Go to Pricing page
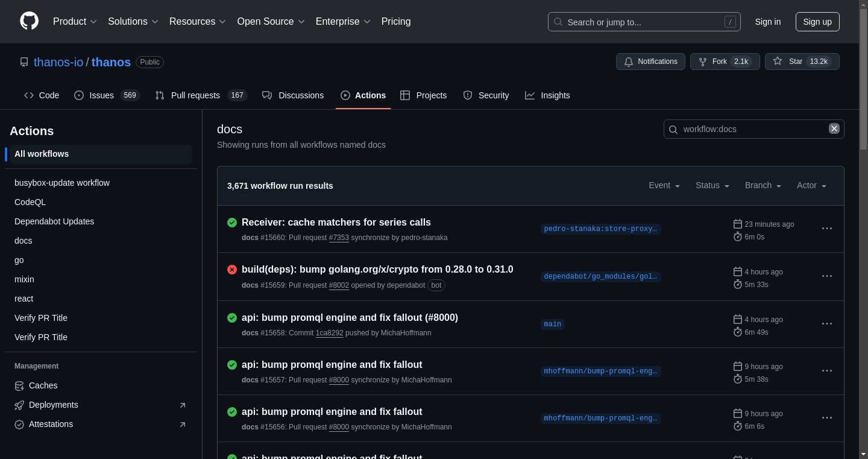This screenshot has width=868, height=459. click(396, 22)
